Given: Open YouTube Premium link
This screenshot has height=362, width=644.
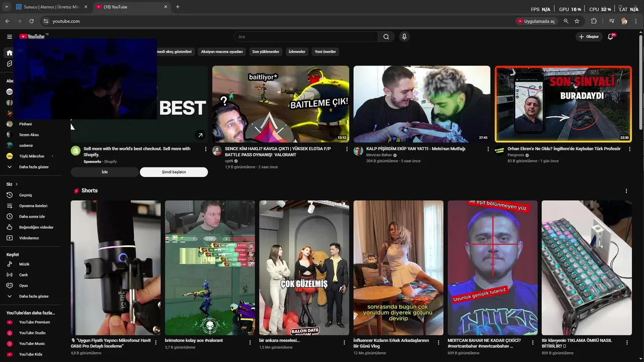Looking at the screenshot, I should [x=35, y=322].
